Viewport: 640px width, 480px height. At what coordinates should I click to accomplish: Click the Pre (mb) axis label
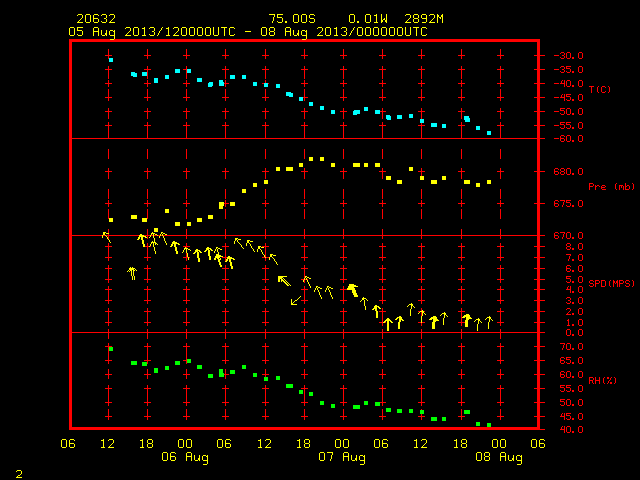[611, 187]
